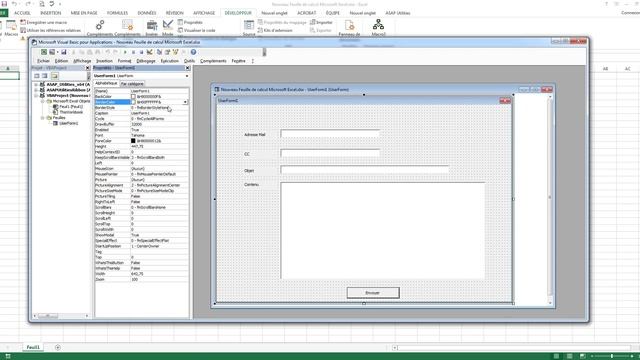Collapse the Feuilles folder node
This screenshot has width=640, height=360.
coord(42,118)
